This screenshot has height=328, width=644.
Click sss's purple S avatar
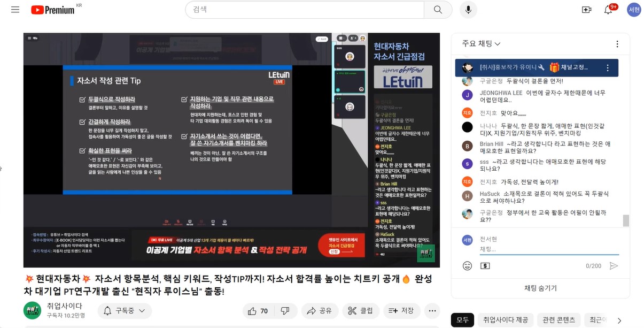468,164
